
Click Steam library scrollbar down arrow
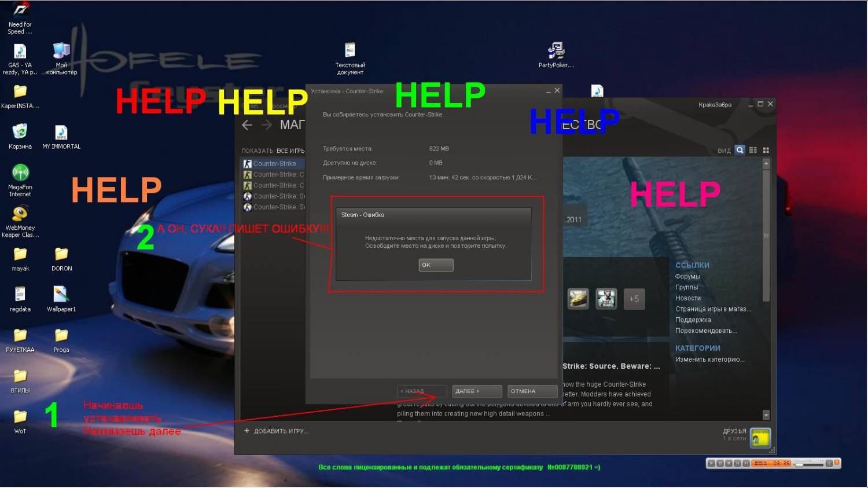766,414
